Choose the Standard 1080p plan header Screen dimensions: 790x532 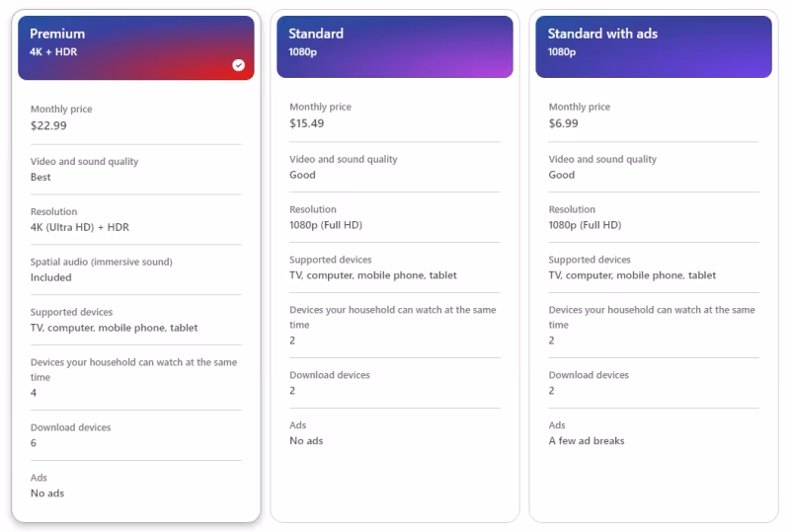point(395,45)
